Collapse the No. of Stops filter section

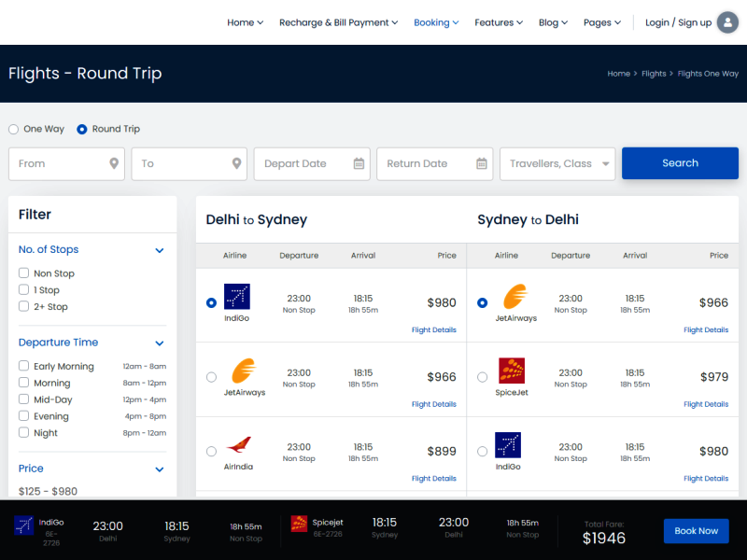pos(159,250)
